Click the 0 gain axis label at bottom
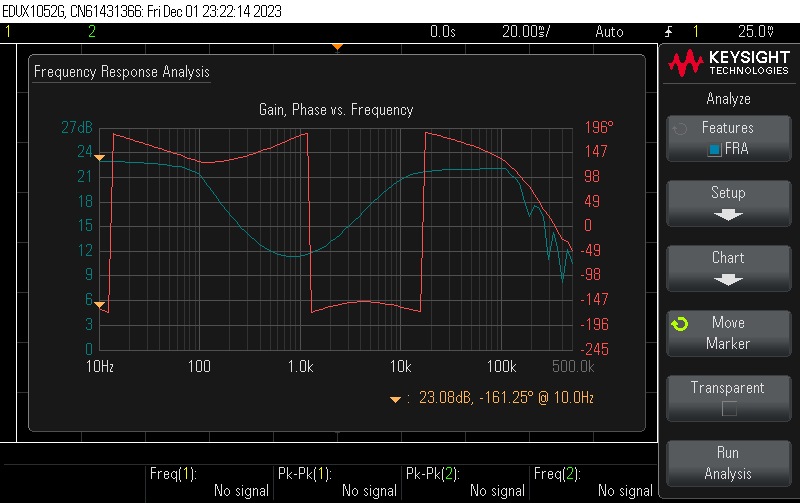 tap(89, 349)
